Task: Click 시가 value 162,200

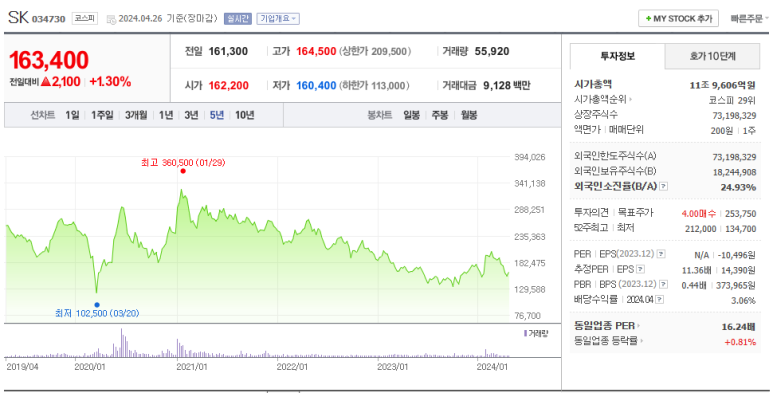Action: 228,85
